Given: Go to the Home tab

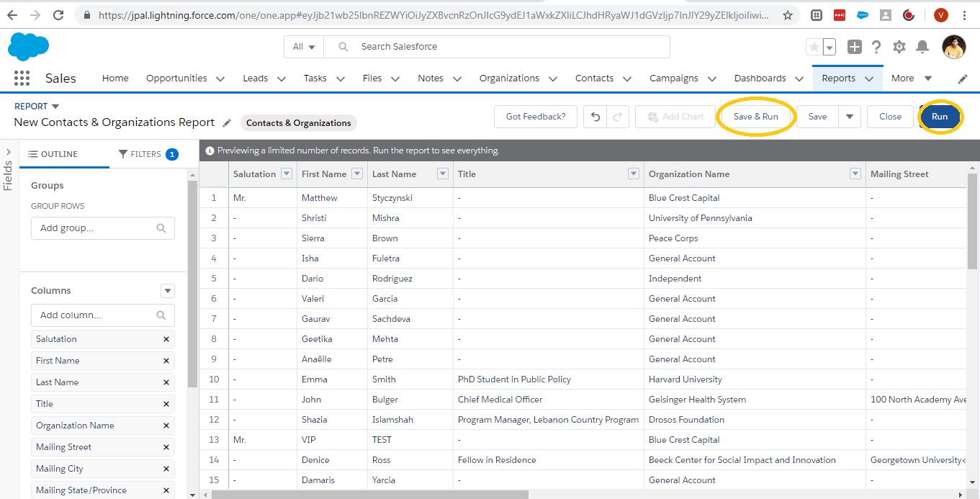Looking at the screenshot, I should pyautogui.click(x=115, y=78).
